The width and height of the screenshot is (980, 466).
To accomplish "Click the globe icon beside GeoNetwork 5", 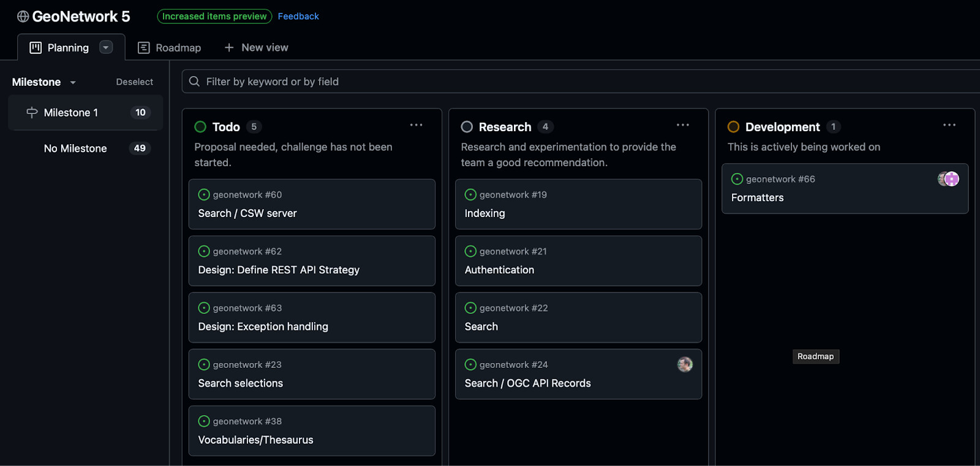I will click(23, 17).
